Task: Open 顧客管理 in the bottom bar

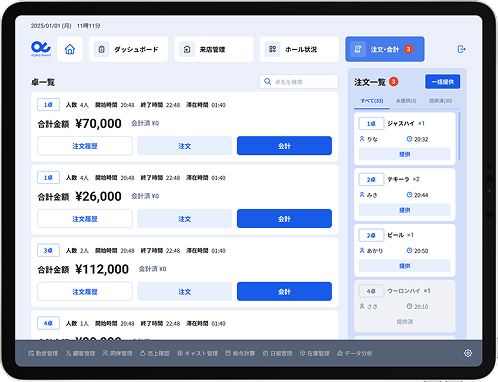Action: tap(80, 353)
